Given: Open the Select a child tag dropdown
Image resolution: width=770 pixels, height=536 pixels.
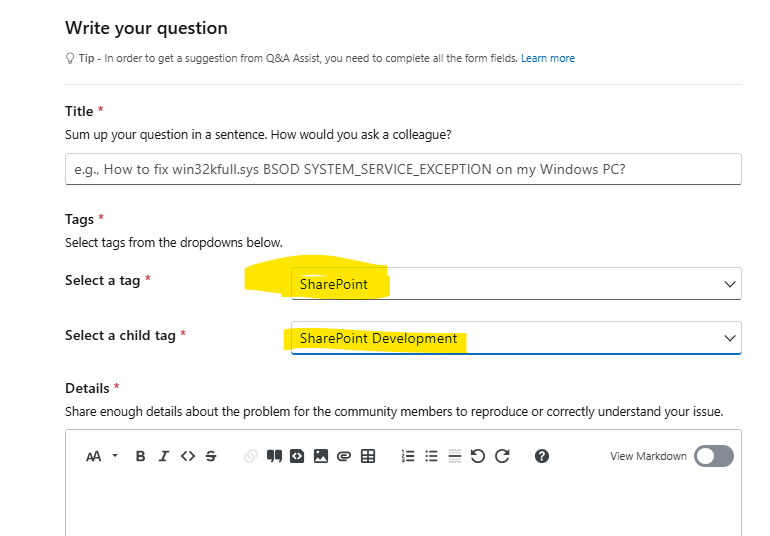Looking at the screenshot, I should pos(516,338).
